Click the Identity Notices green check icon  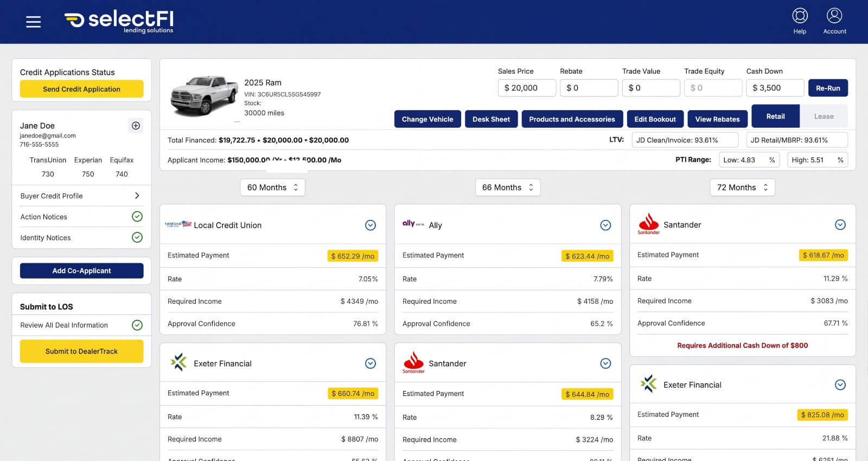click(137, 237)
